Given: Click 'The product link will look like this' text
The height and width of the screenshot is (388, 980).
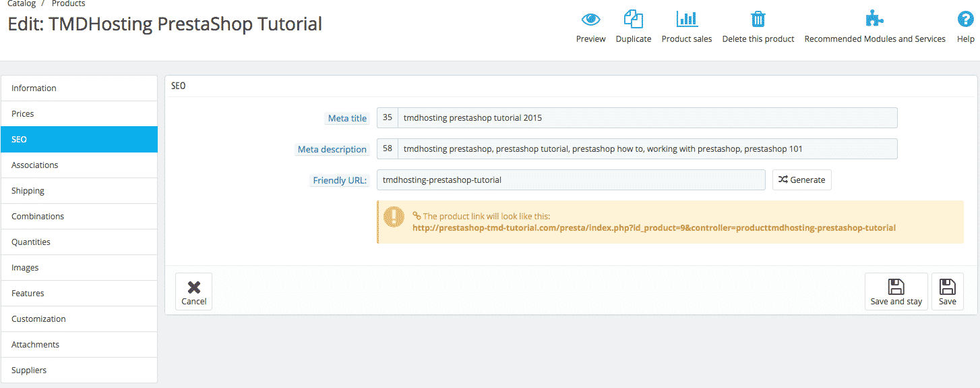Looking at the screenshot, I should (487, 217).
